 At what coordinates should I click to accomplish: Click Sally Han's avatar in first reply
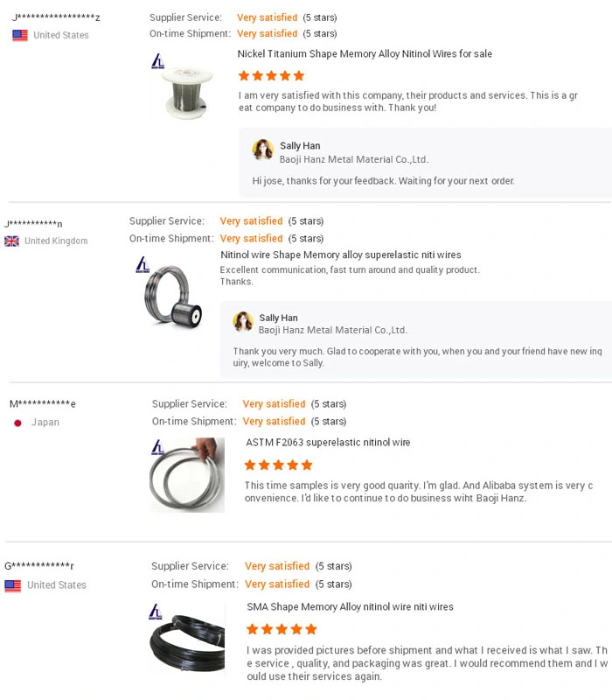tap(262, 150)
